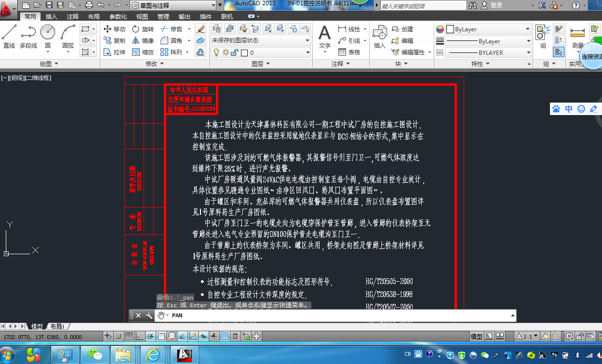Toggle Object Snap in status bar
This screenshot has height=364, width=602.
(161, 336)
